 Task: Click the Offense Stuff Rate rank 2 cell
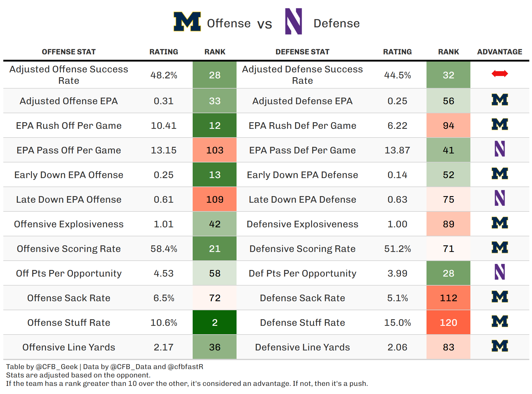pyautogui.click(x=215, y=323)
